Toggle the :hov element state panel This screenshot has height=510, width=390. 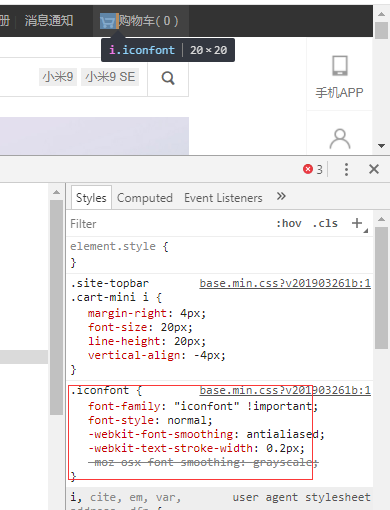[x=289, y=223]
